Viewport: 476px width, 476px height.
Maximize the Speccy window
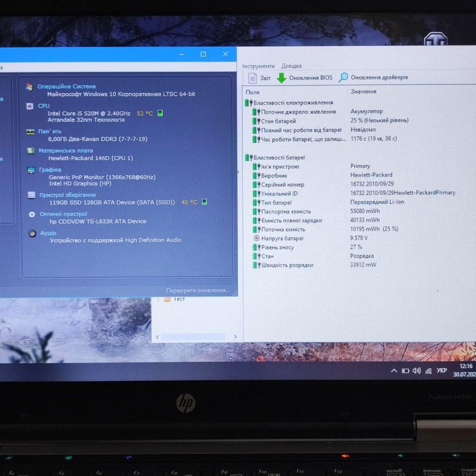click(x=203, y=54)
